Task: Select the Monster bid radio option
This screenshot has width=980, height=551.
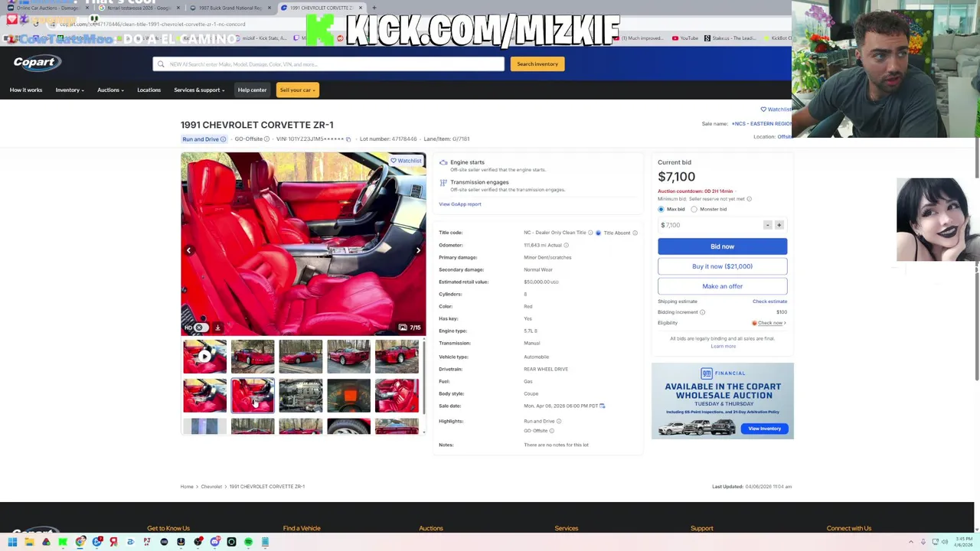Action: pyautogui.click(x=694, y=209)
